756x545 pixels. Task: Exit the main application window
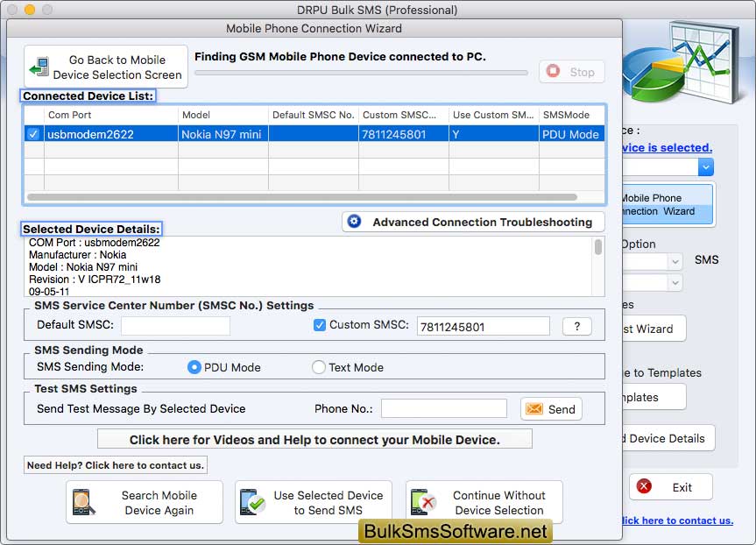tap(671, 487)
